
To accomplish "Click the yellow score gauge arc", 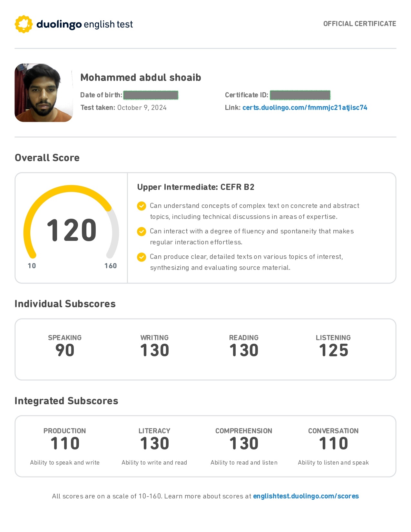I will (x=48, y=197).
